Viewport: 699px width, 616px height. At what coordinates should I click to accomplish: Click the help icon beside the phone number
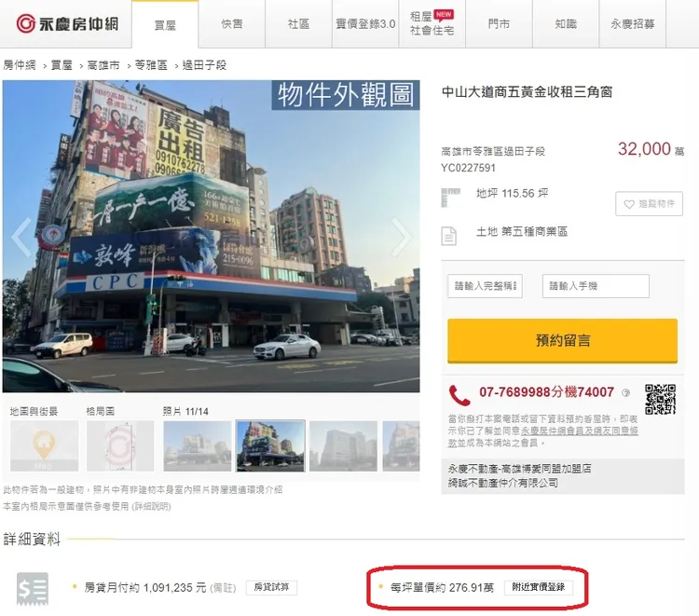[626, 392]
